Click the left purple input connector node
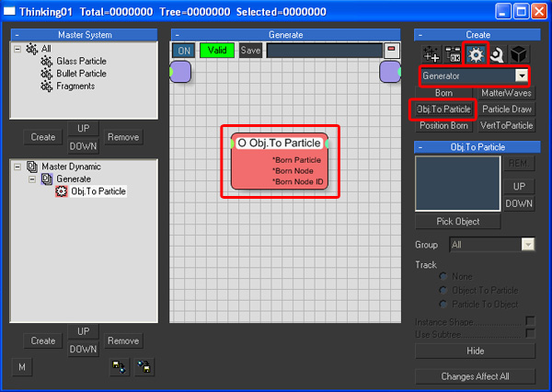 180,72
